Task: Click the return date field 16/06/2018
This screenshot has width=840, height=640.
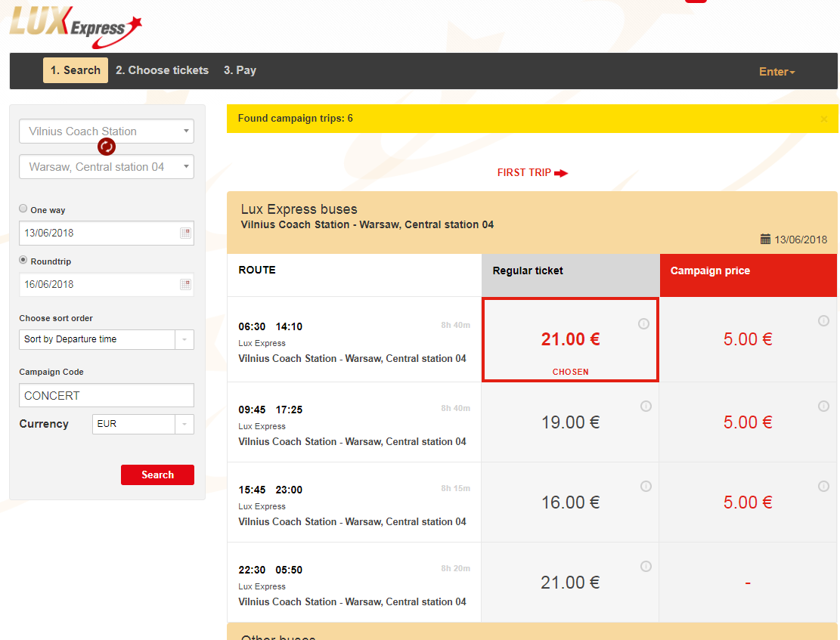Action: tap(107, 284)
